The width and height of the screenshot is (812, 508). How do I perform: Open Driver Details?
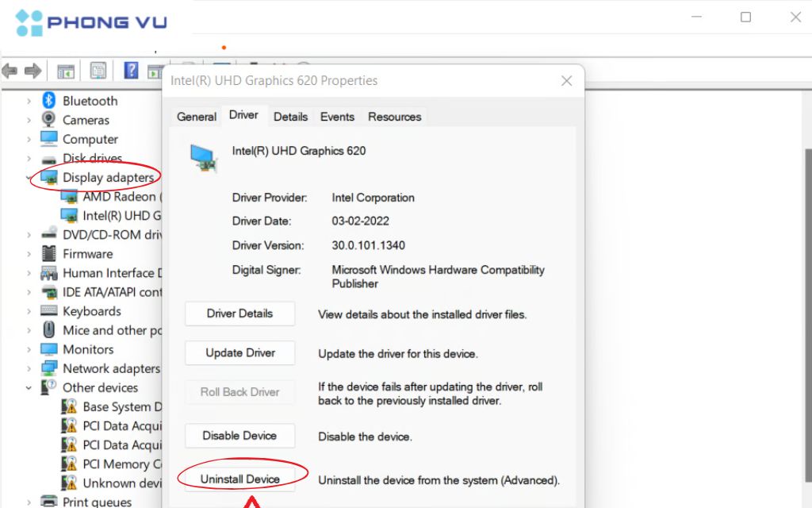tap(239, 314)
